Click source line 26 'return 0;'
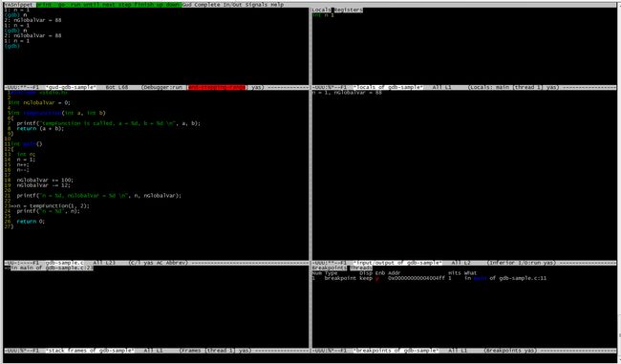This screenshot has height=364, width=621. (x=31, y=222)
